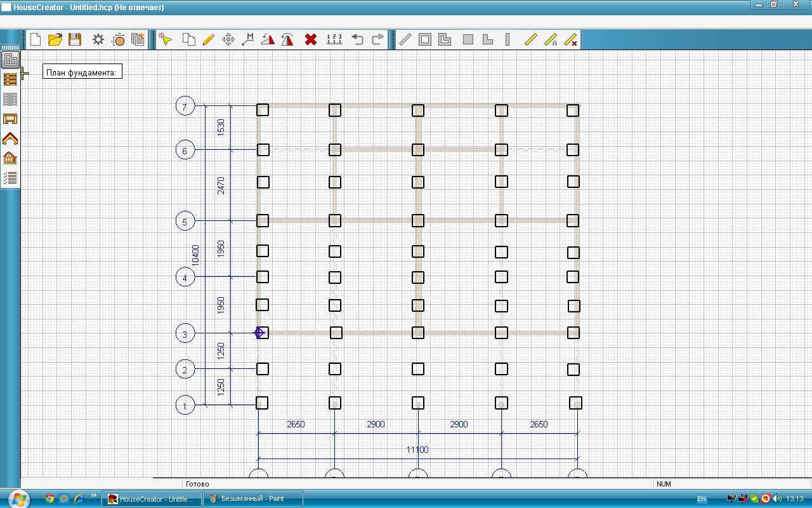Select the yellow axis line with label tool
The height and width of the screenshot is (508, 812).
(551, 39)
